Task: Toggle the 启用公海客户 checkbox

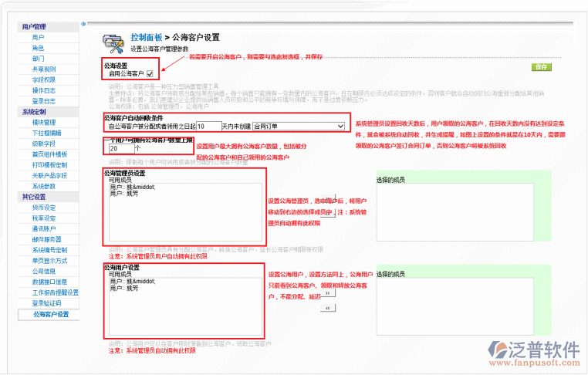Action: 150,73
